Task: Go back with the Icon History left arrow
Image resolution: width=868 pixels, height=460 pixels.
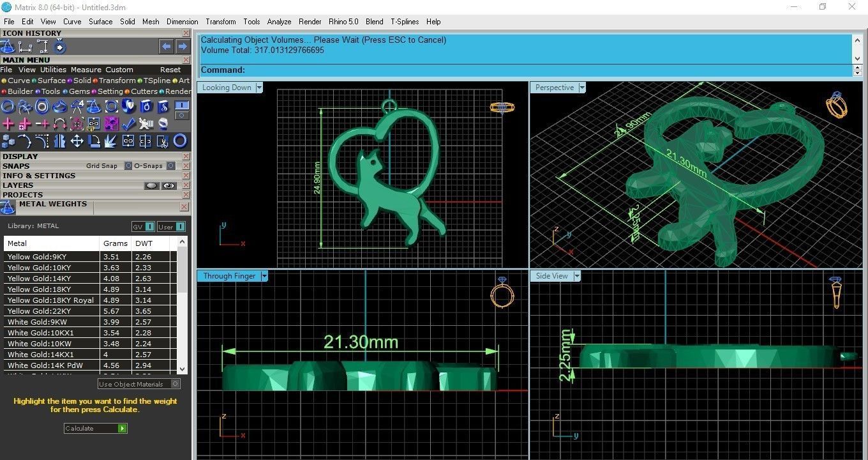Action: [166, 47]
